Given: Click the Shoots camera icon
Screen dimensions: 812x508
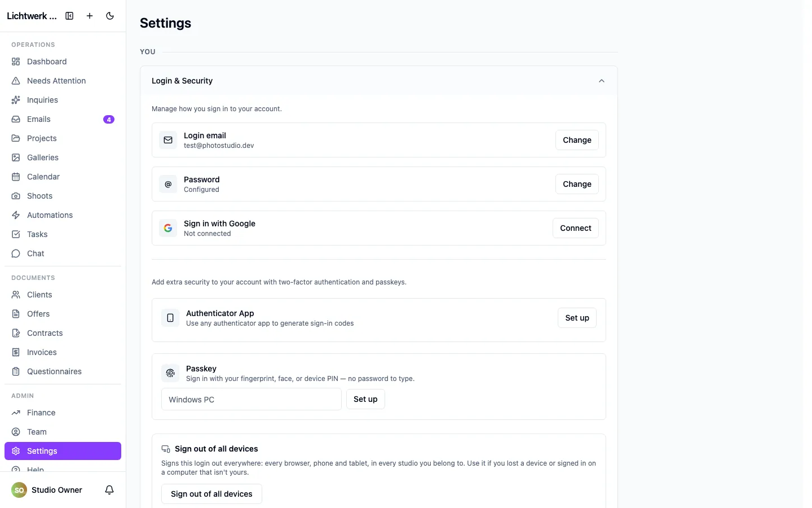Looking at the screenshot, I should 16,196.
